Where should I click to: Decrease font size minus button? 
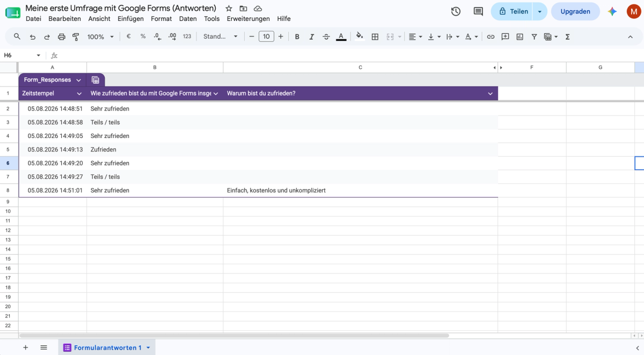click(x=251, y=37)
